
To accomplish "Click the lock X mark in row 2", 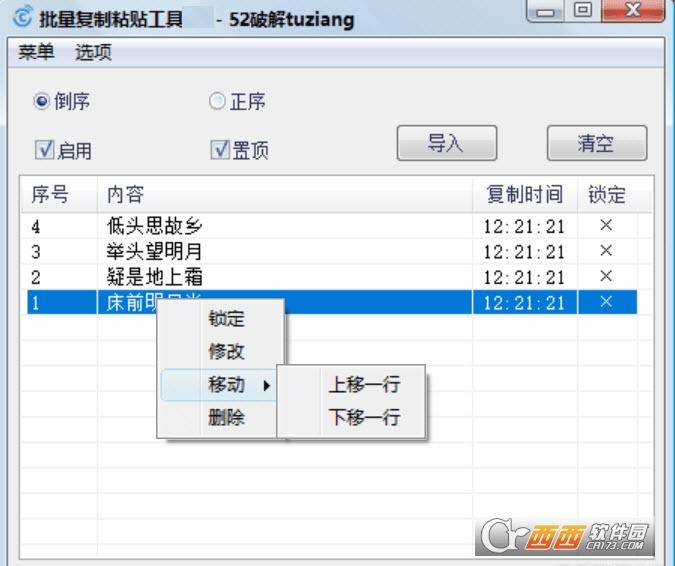I will click(x=606, y=275).
